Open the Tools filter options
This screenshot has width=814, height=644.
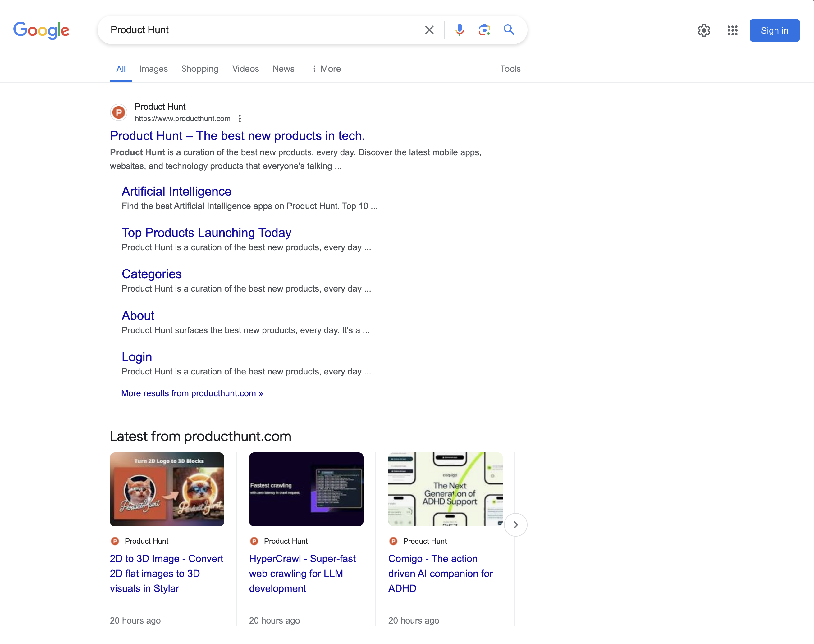pos(510,69)
